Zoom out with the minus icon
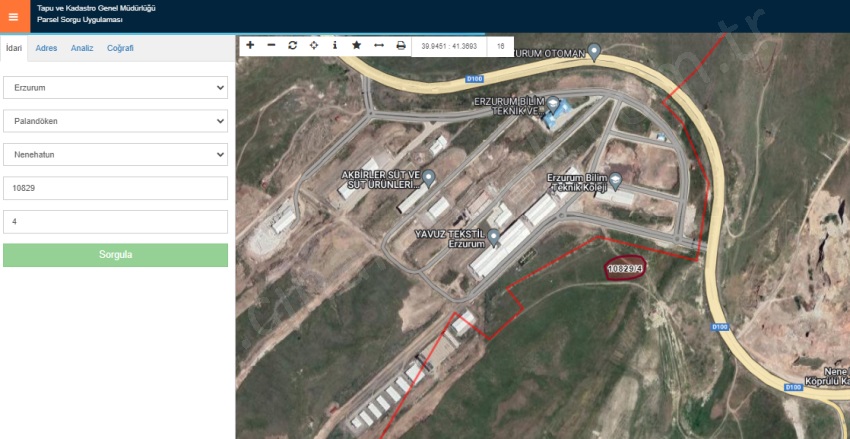 click(x=271, y=46)
